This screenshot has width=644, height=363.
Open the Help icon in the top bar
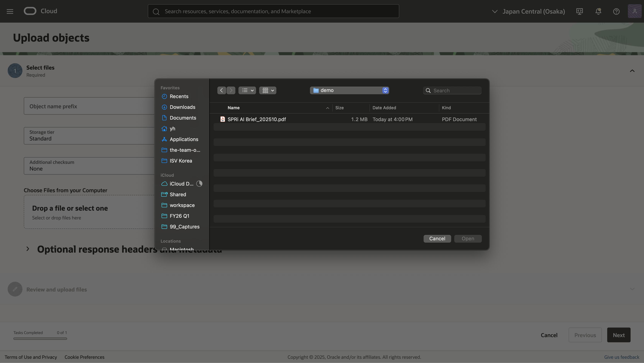[x=616, y=11]
